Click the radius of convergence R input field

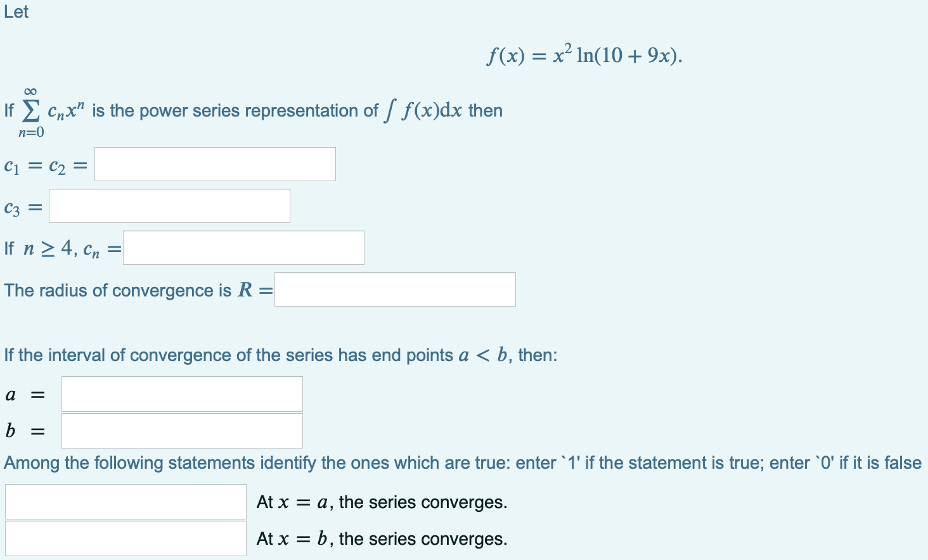point(394,289)
